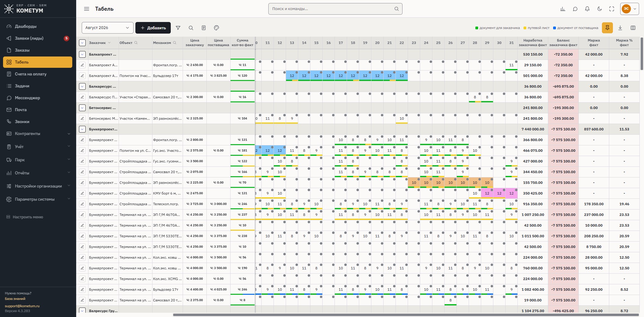This screenshot has height=317, width=644.
Task: Open the color palette icon
Action: tap(216, 28)
